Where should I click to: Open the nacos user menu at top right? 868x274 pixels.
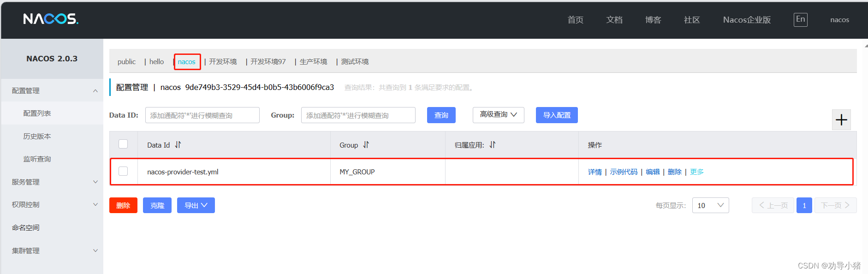(839, 20)
